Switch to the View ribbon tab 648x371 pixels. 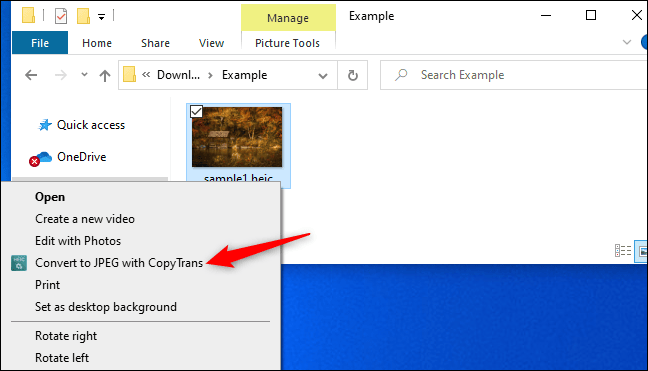click(211, 43)
